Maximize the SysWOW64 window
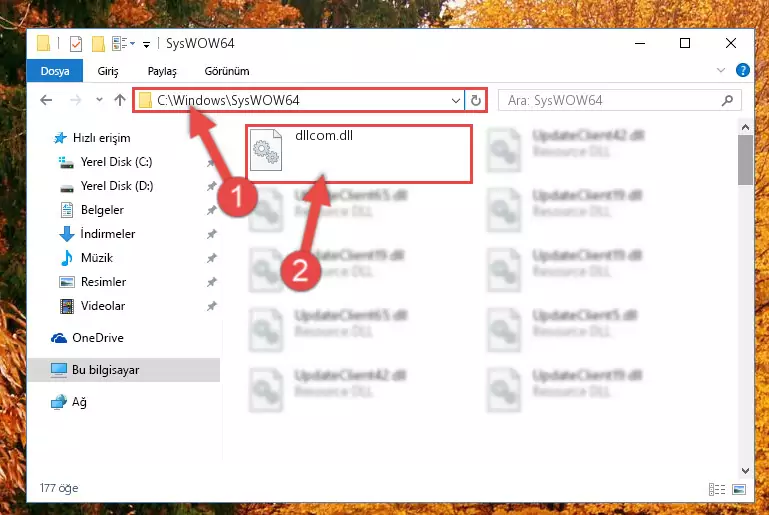This screenshot has height=515, width=769. [685, 44]
